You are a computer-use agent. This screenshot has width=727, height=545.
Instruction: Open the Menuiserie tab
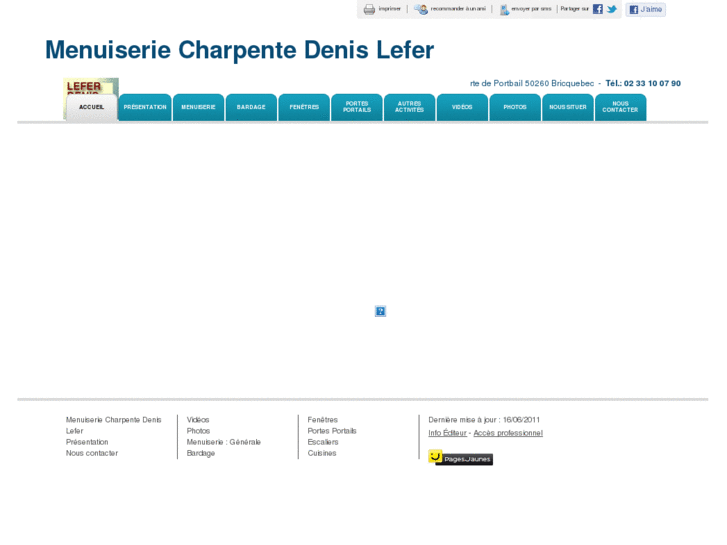(x=198, y=108)
